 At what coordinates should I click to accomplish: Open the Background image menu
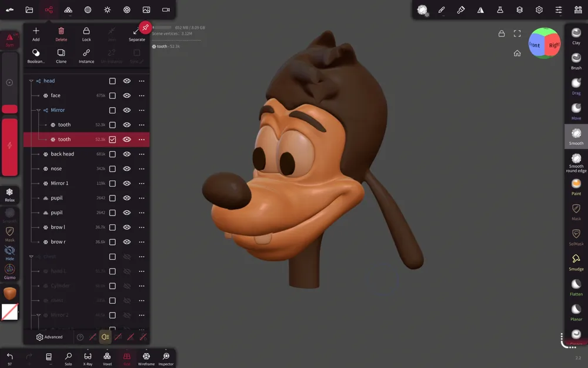pos(146,10)
